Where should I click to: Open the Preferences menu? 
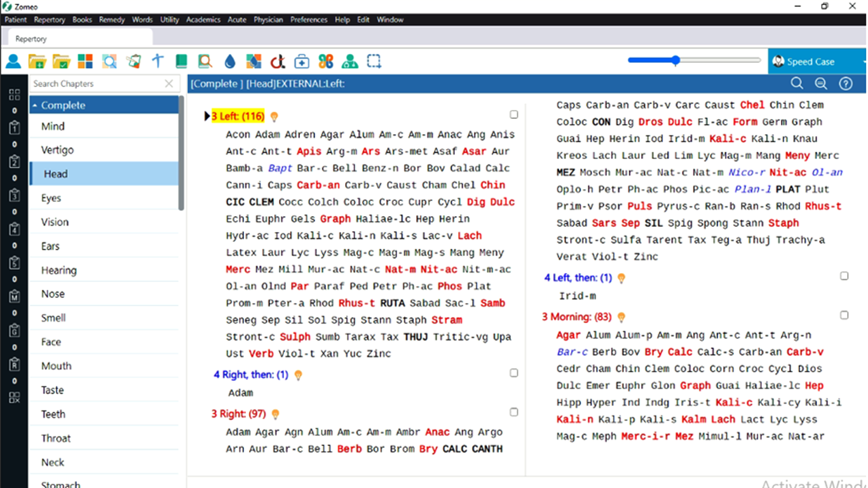(x=309, y=20)
